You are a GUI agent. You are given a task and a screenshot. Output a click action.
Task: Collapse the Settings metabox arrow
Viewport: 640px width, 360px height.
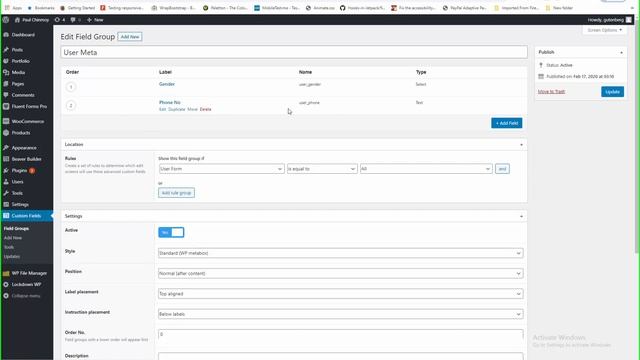pos(521,216)
